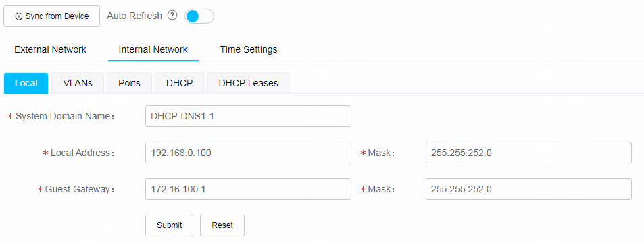Select the Guest Gateway input field
The height and width of the screenshot is (243, 644).
248,189
